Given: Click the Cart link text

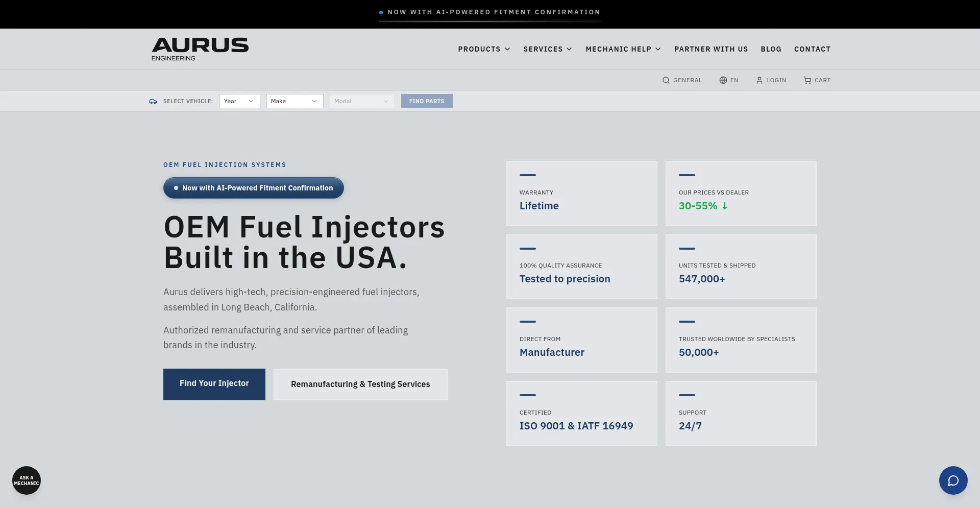Looking at the screenshot, I should click(x=823, y=80).
